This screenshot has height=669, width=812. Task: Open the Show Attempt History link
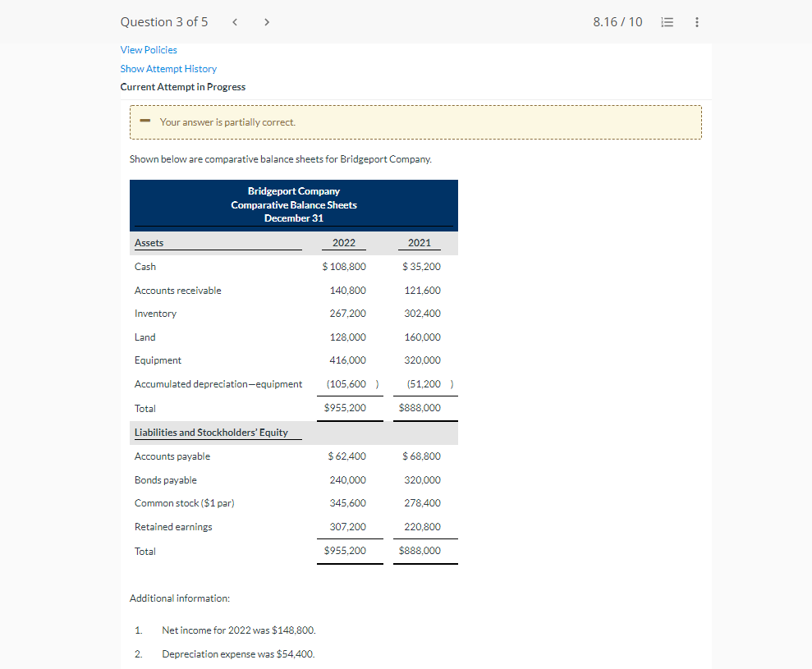point(168,69)
